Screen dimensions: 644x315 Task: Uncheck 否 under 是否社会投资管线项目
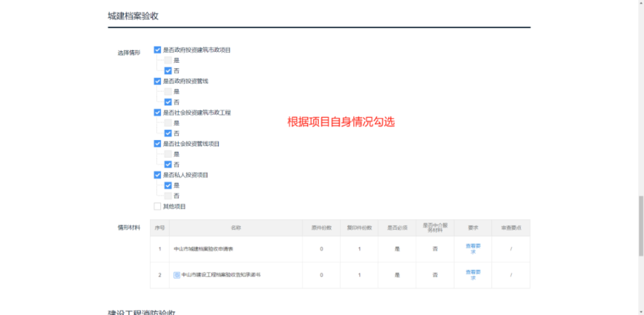pyautogui.click(x=168, y=165)
